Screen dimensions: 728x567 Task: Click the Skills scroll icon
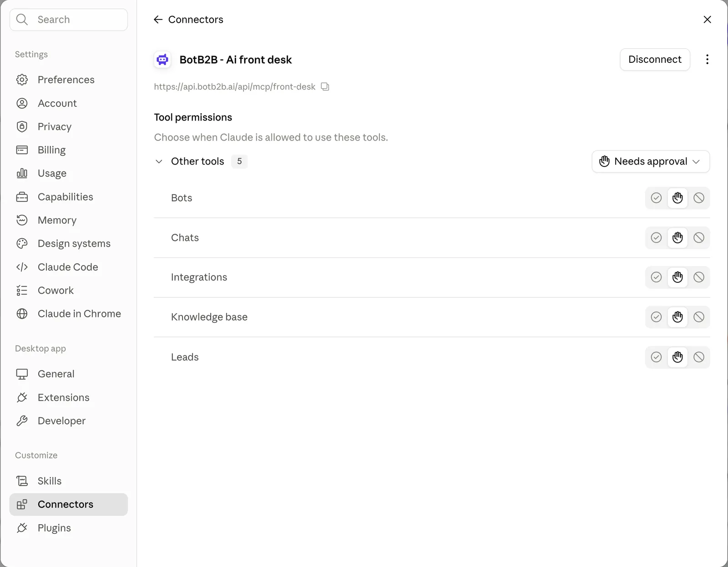(x=22, y=481)
